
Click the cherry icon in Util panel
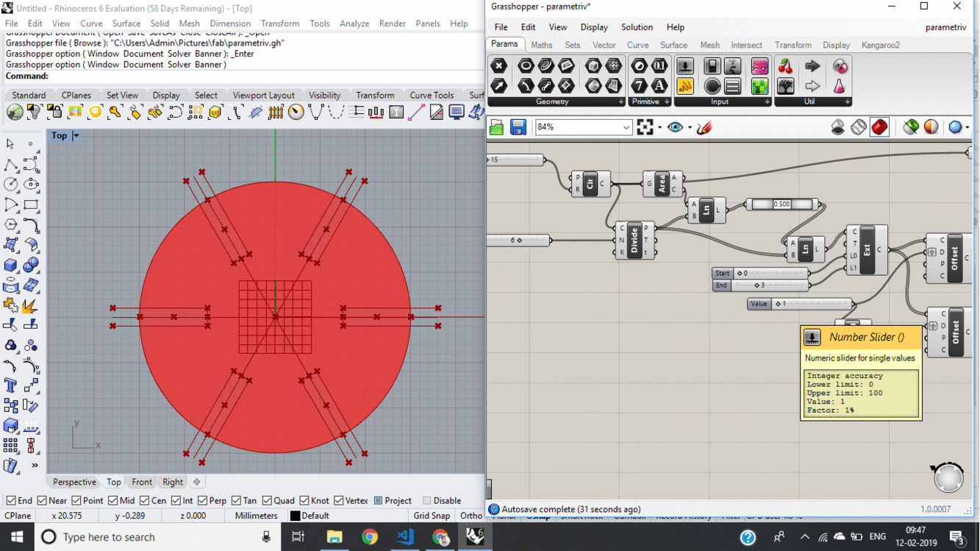(x=785, y=67)
